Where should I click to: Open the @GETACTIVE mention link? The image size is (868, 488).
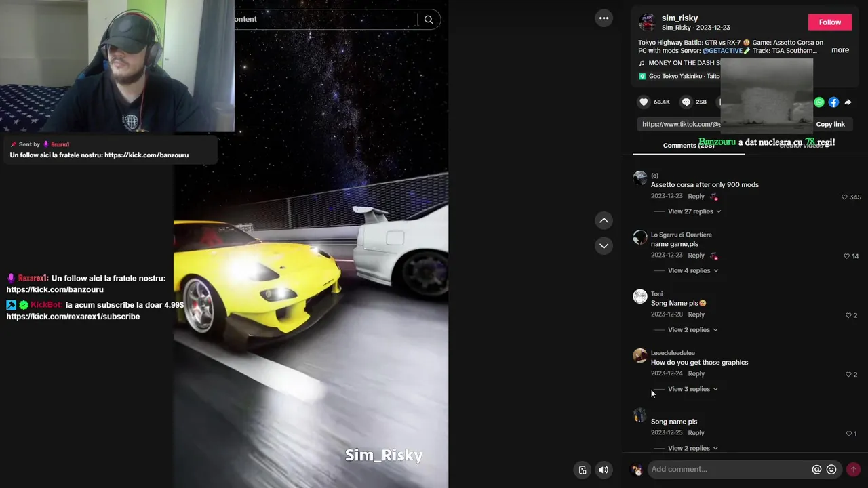722,51
